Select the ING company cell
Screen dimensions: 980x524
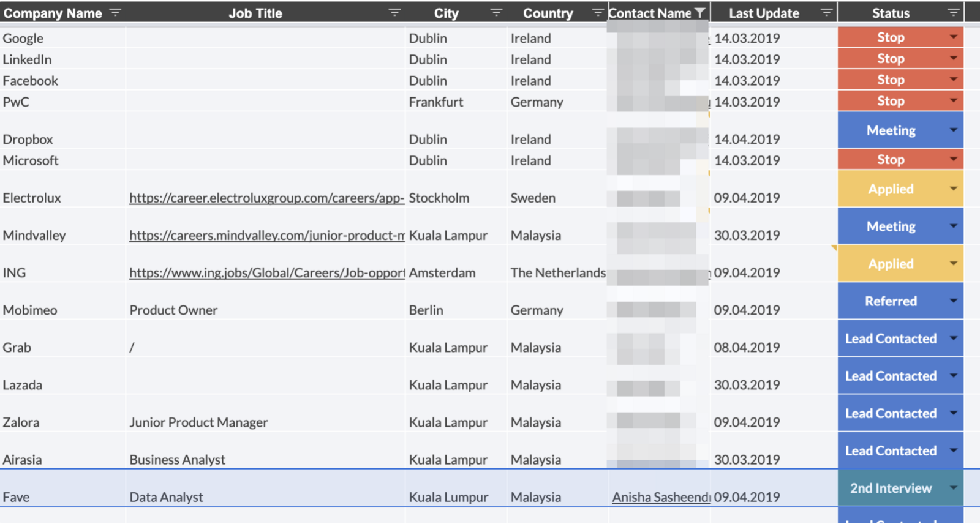[x=62, y=264]
